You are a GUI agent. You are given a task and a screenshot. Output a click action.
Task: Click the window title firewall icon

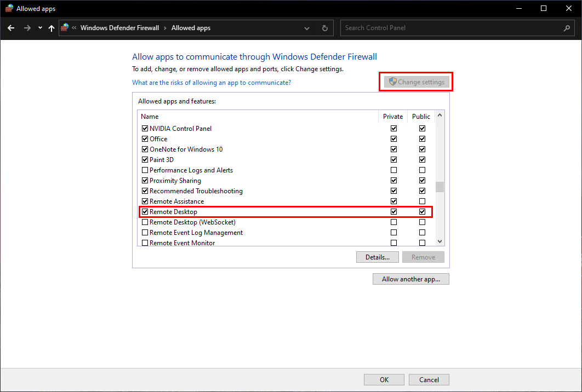click(9, 8)
